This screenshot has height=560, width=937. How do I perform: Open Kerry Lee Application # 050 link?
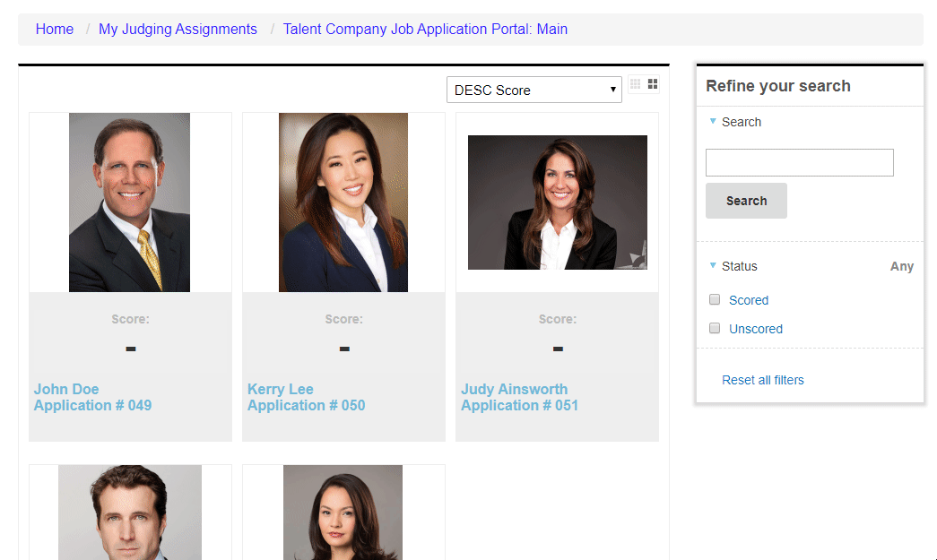(306, 397)
